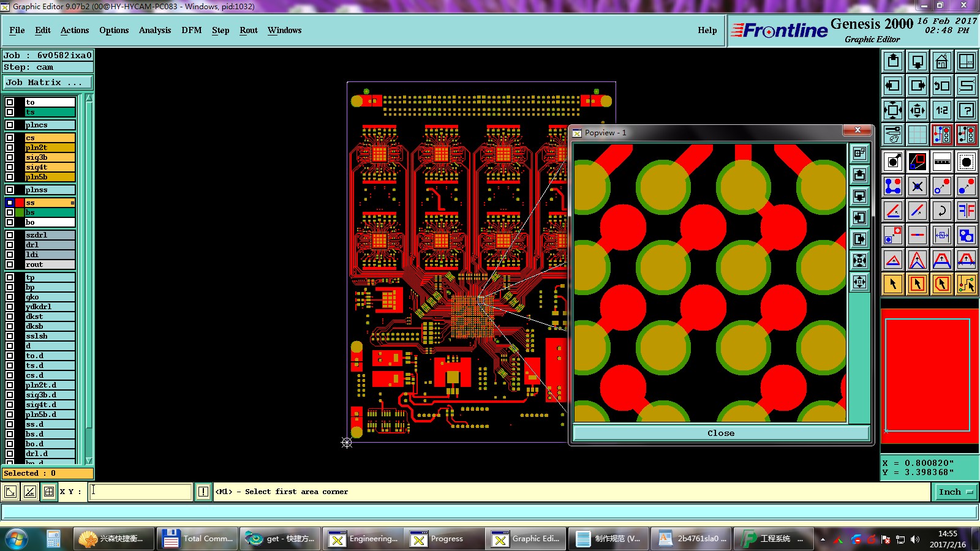Viewport: 980px width, 551px height.
Task: Select layer name sig3b
Action: [x=50, y=157]
